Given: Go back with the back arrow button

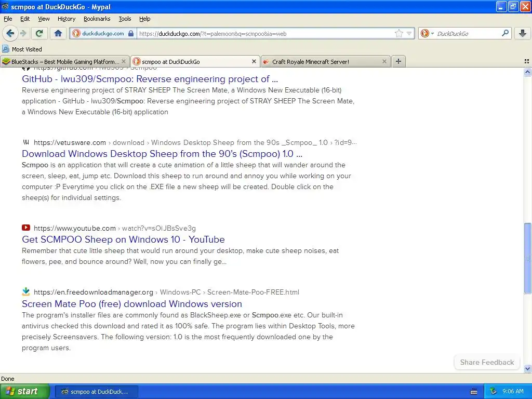Looking at the screenshot, I should click(10, 33).
